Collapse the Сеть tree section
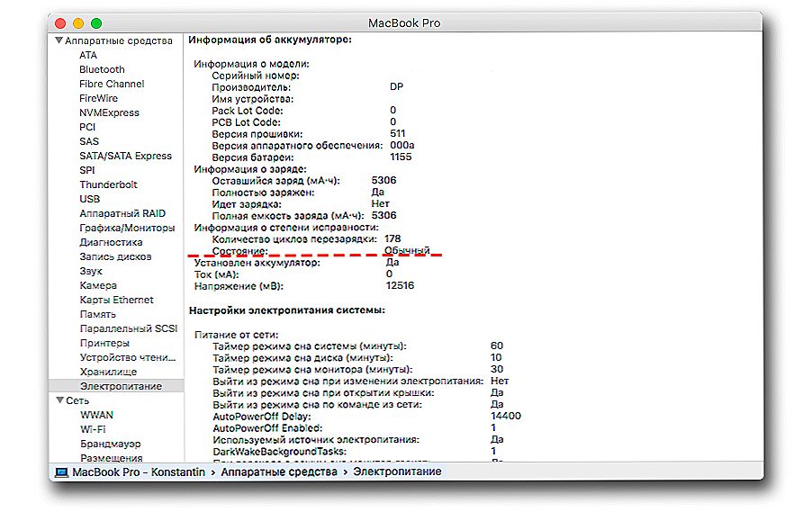 pyautogui.click(x=60, y=400)
